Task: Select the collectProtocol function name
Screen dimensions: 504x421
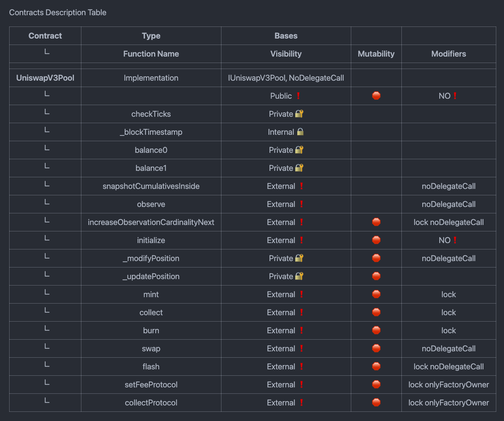Action: [151, 403]
